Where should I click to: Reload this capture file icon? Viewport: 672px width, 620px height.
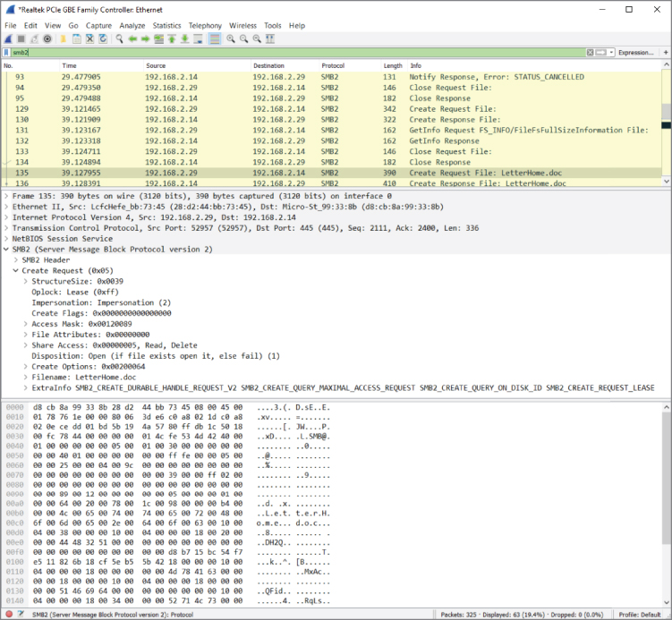(103, 39)
